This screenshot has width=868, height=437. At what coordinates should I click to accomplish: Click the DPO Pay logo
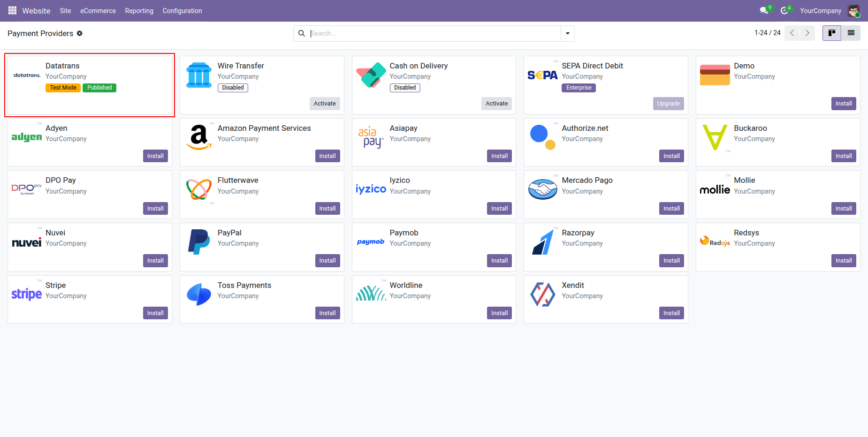click(x=27, y=189)
